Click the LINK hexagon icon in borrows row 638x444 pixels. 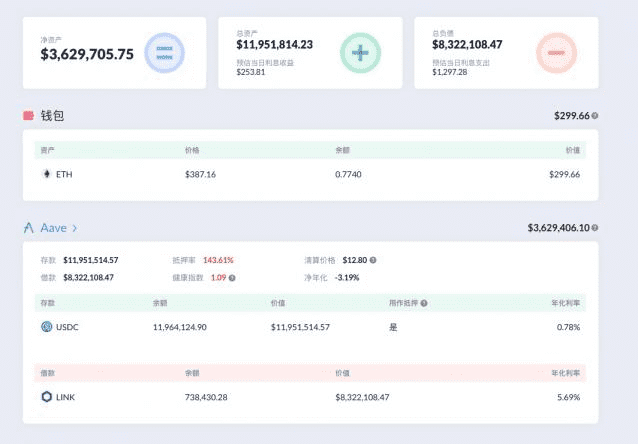(x=47, y=396)
